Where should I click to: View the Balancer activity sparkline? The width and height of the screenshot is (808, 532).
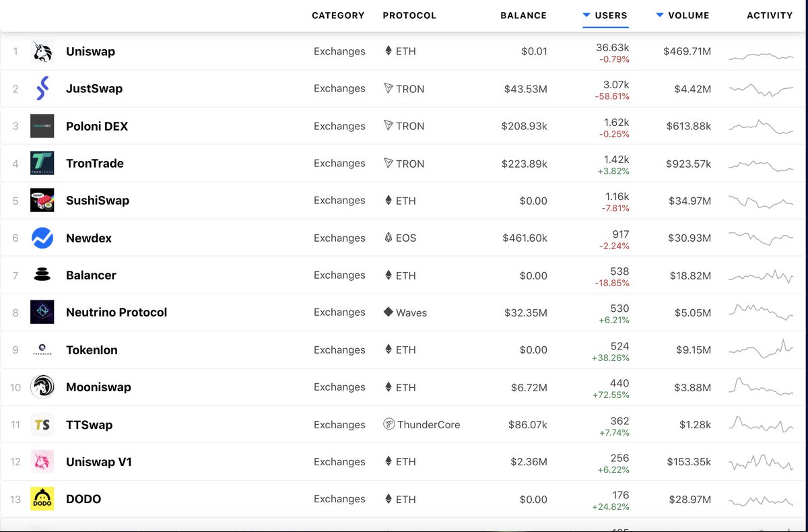tap(761, 275)
